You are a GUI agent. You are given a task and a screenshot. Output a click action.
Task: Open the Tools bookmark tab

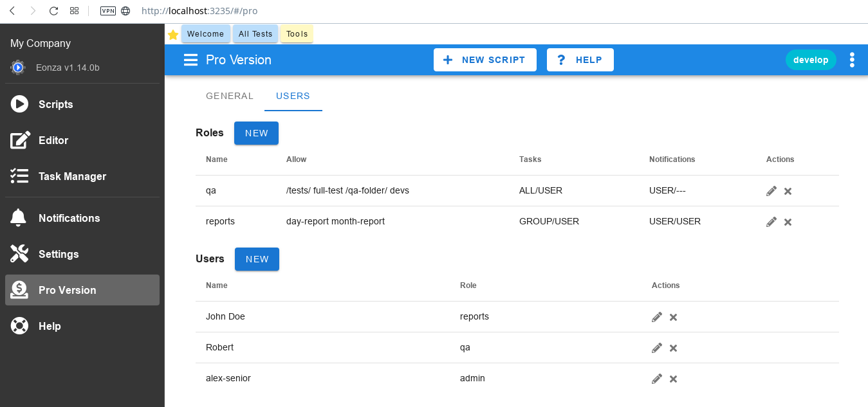click(297, 34)
